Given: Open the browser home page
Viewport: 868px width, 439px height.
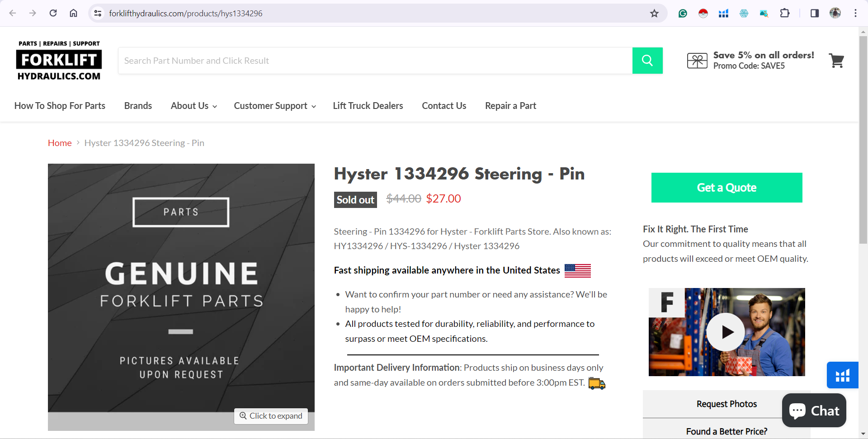Looking at the screenshot, I should pos(73,13).
